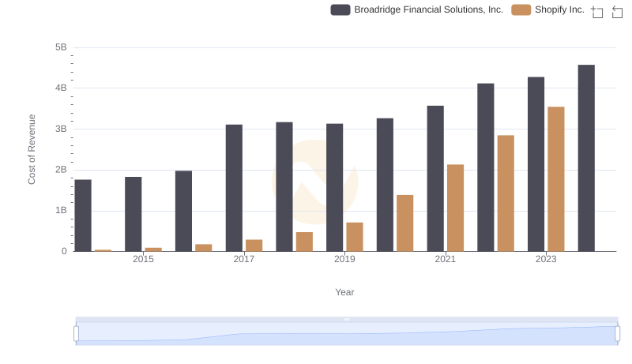The height and width of the screenshot is (364, 632).
Task: Click the 2B y-axis label
Action: tap(61, 170)
